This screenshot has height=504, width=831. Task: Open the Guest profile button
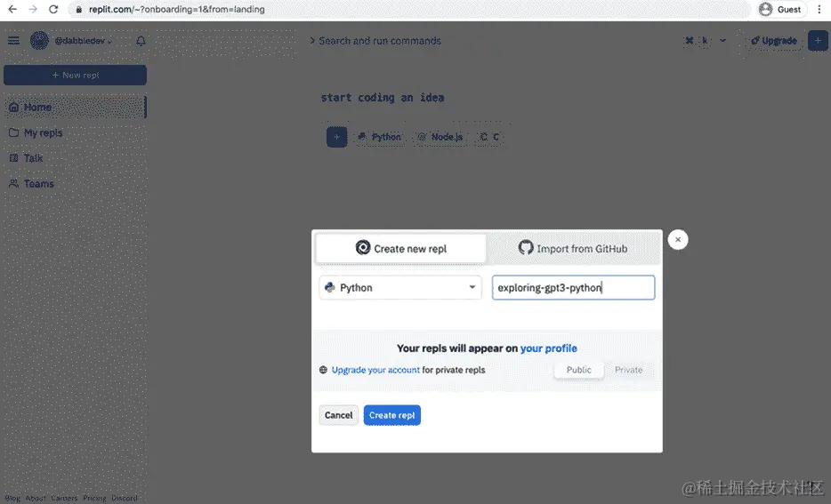782,9
